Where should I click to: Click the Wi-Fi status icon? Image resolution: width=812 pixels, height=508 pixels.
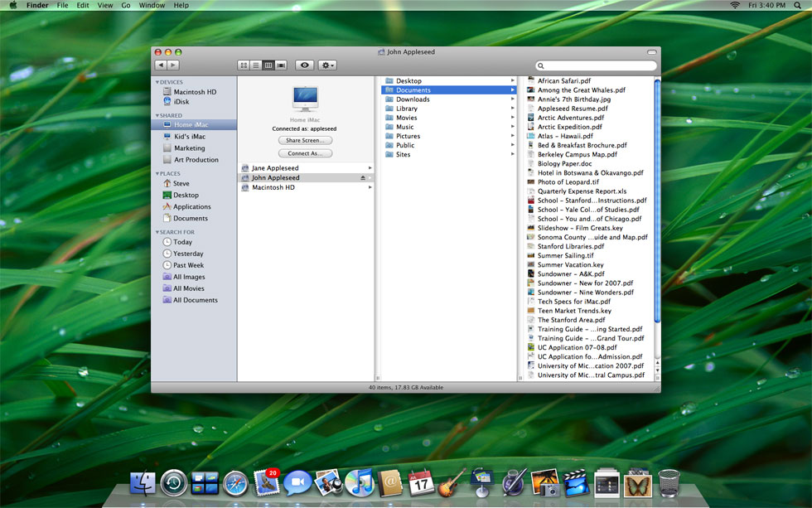(x=734, y=5)
